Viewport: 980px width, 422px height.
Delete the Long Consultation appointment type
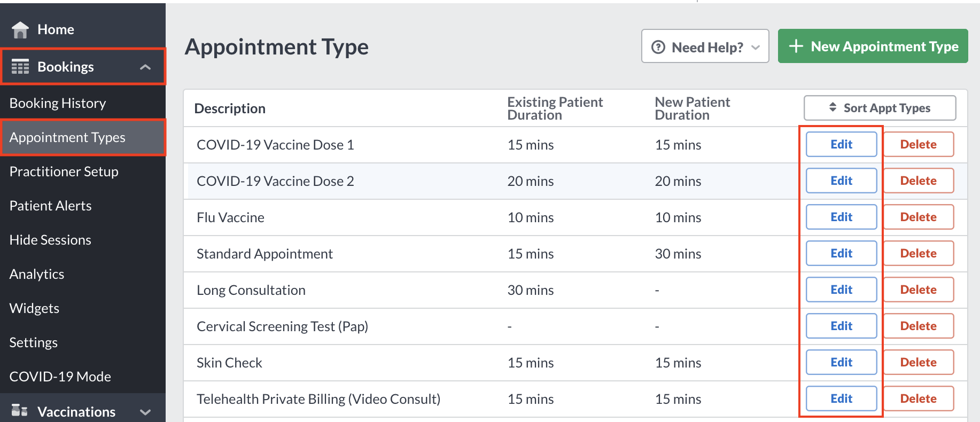pos(918,290)
